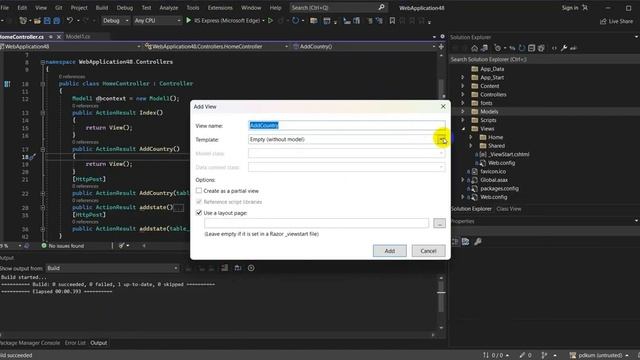Click the Alphabetical sort icon in the Properties panel

(466, 242)
